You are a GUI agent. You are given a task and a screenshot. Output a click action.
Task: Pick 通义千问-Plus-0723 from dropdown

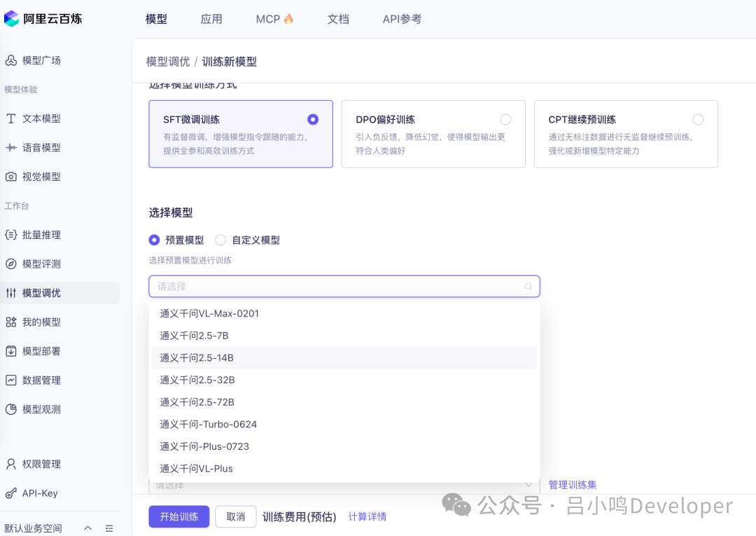[344, 447]
